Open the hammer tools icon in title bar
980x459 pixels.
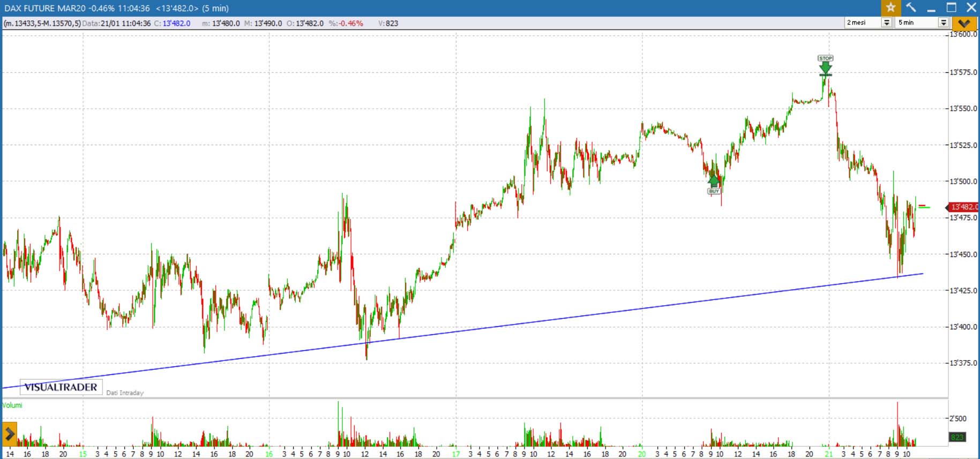[911, 7]
